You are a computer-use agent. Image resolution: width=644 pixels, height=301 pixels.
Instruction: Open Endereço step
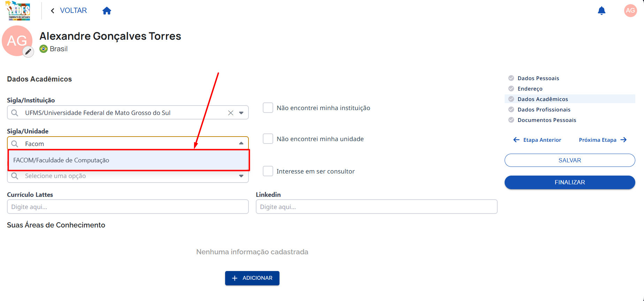pos(530,88)
